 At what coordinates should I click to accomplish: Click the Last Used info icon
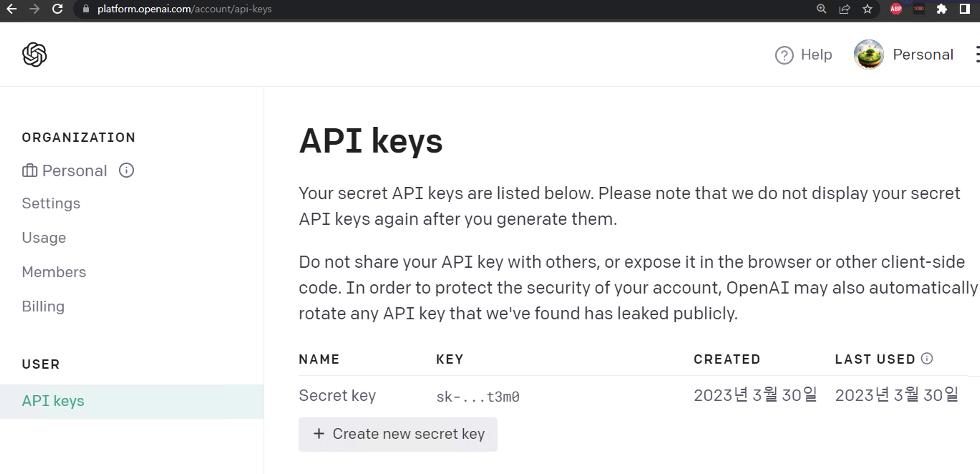pos(927,358)
